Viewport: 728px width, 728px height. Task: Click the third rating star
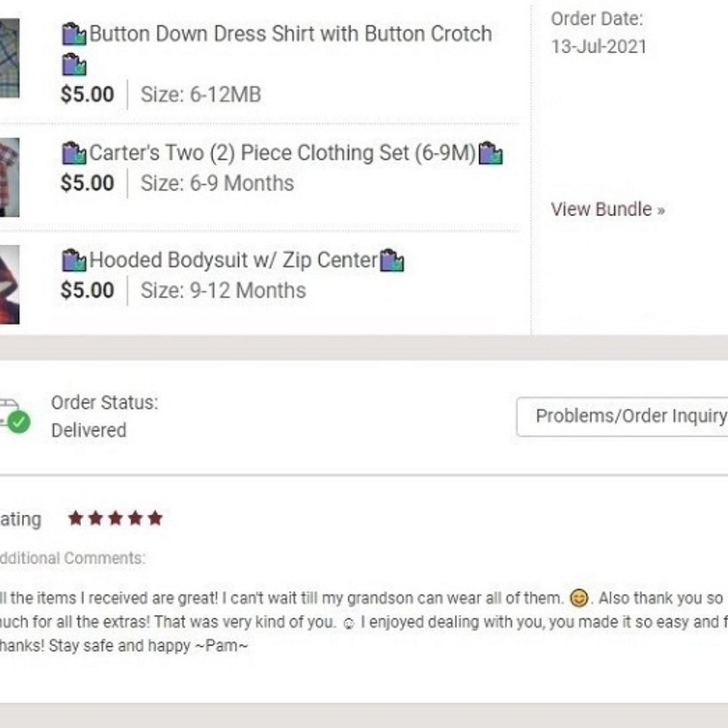pyautogui.click(x=115, y=518)
